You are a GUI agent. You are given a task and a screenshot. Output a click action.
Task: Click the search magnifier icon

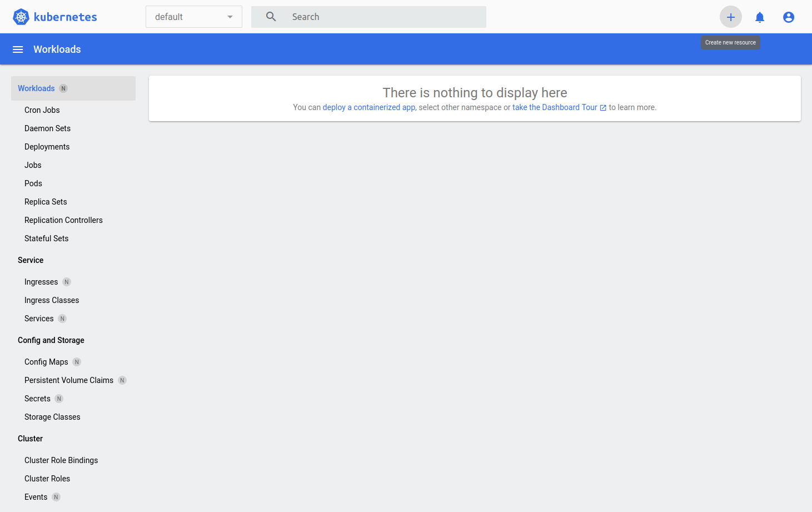270,17
